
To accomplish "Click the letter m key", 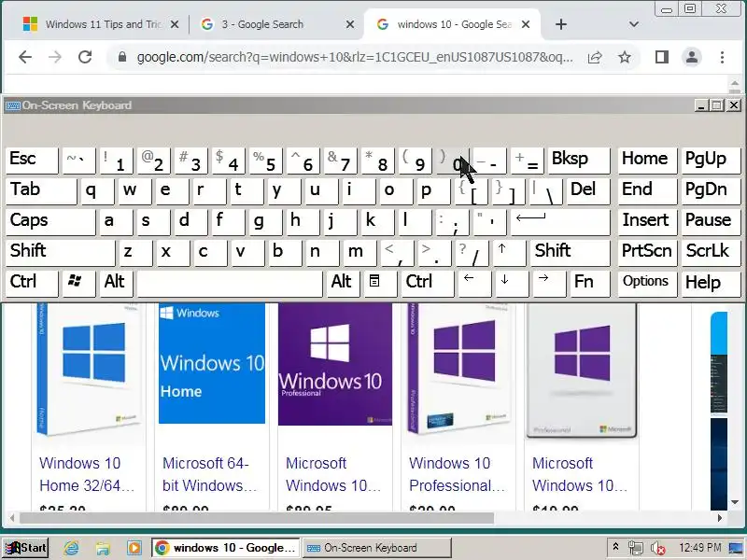I will pos(359,251).
